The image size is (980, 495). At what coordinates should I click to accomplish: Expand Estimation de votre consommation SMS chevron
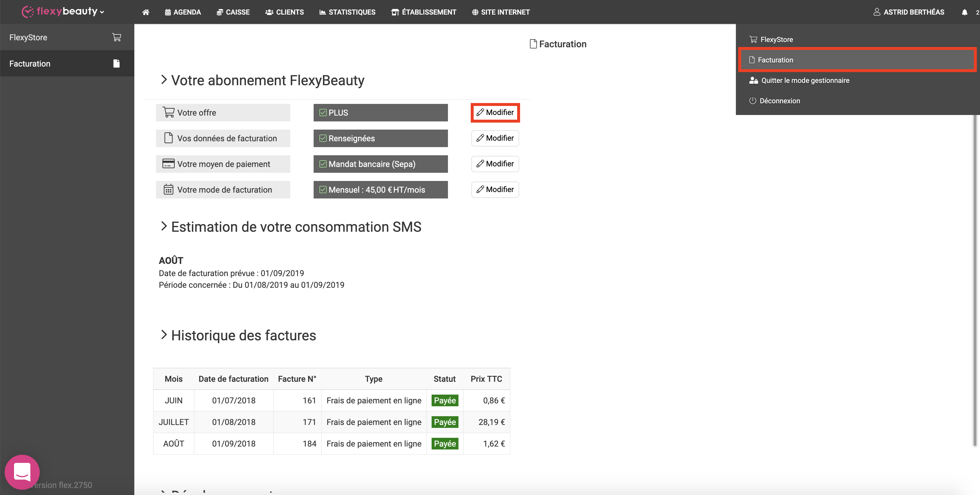(164, 226)
